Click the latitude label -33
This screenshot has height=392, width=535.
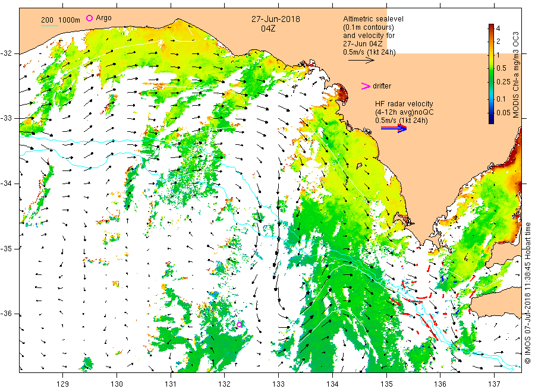coord(7,118)
